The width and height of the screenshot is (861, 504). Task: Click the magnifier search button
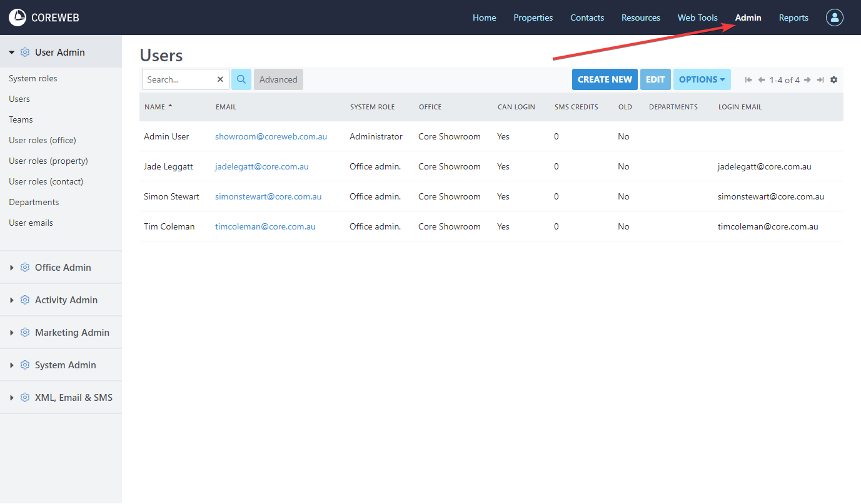click(x=241, y=79)
